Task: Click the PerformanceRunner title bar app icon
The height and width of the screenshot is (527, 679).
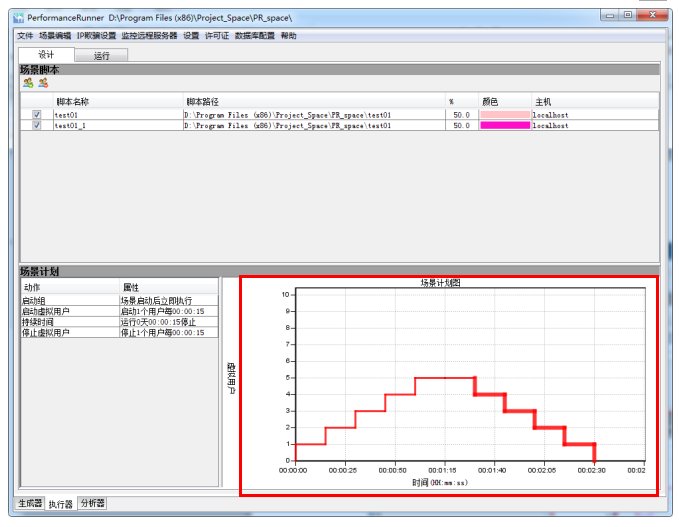Action: tap(17, 18)
